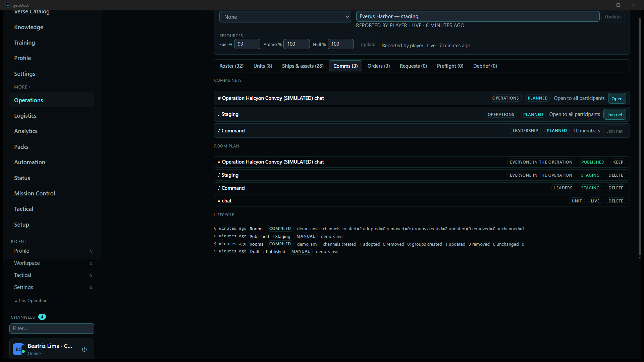Screen dimensions: 644x362
Task: Switch to the Units (8) tab
Action: [263, 66]
